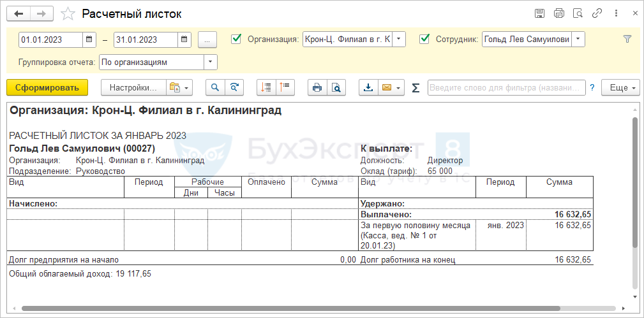Click the printer icon in report toolbar
This screenshot has height=318, width=644.
[317, 88]
